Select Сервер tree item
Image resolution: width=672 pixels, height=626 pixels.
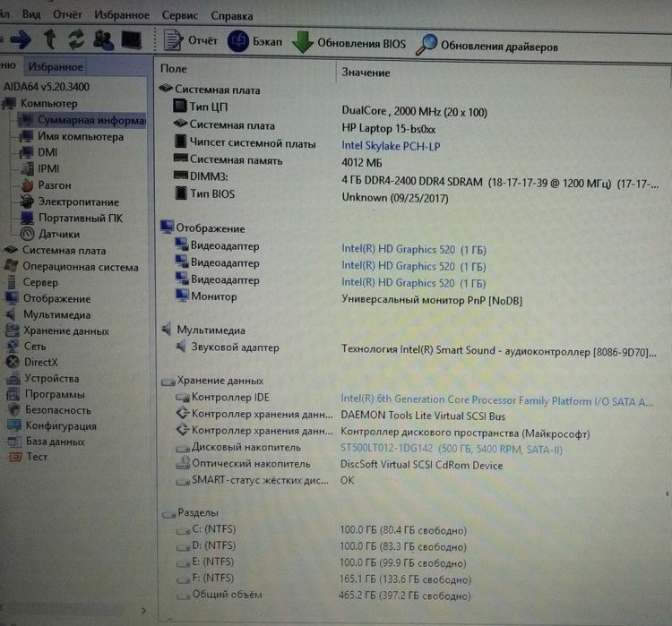[31, 282]
